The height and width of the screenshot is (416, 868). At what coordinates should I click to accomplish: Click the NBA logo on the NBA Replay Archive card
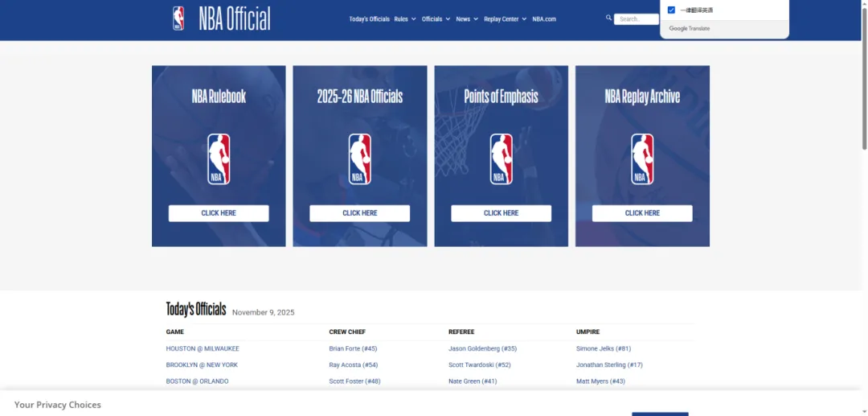pos(642,159)
